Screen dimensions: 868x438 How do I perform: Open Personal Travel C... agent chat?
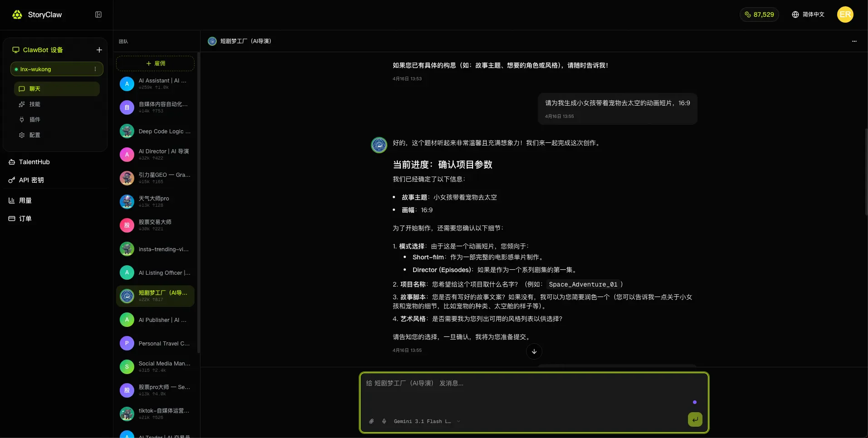click(x=155, y=343)
